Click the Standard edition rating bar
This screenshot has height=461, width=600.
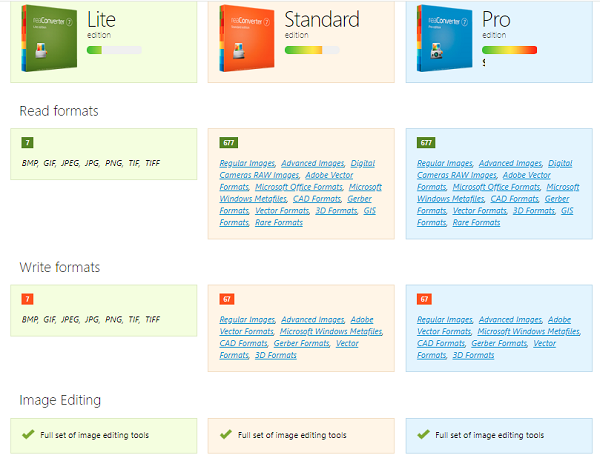pyautogui.click(x=312, y=50)
